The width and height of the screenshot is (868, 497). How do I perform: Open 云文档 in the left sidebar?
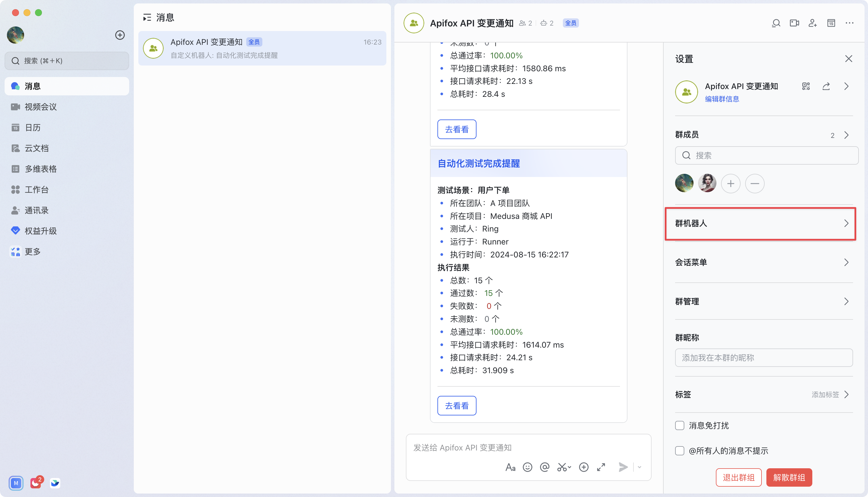36,148
